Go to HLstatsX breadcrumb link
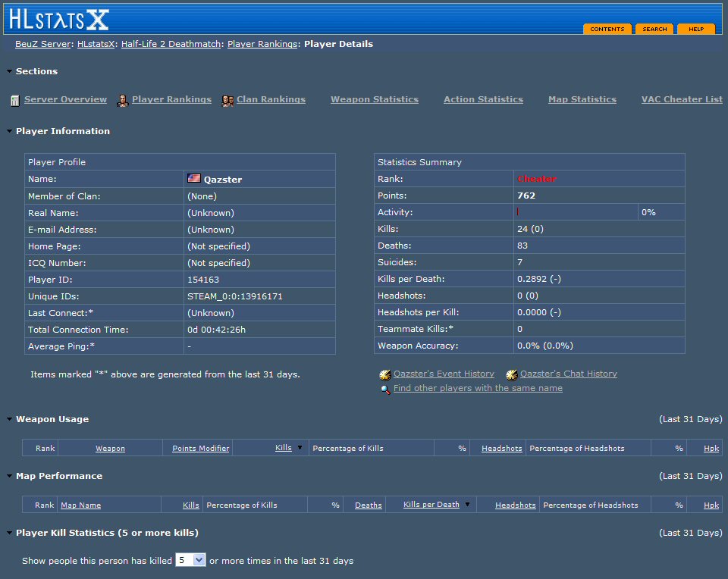 tap(96, 44)
